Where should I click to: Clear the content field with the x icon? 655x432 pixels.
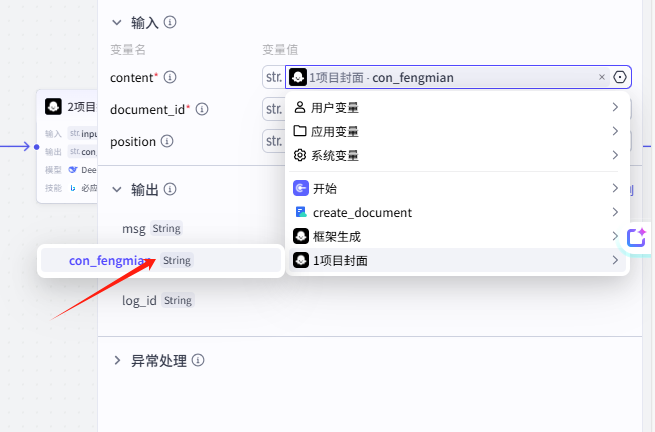pos(602,77)
